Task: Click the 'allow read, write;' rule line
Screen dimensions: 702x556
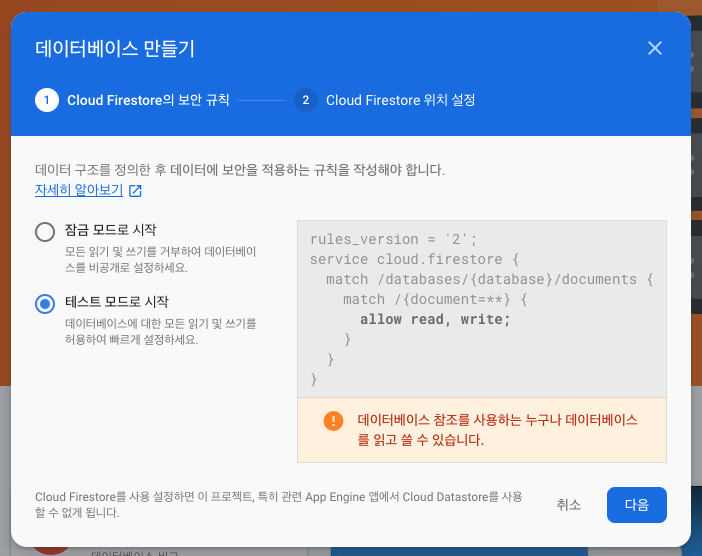Action: click(x=435, y=319)
